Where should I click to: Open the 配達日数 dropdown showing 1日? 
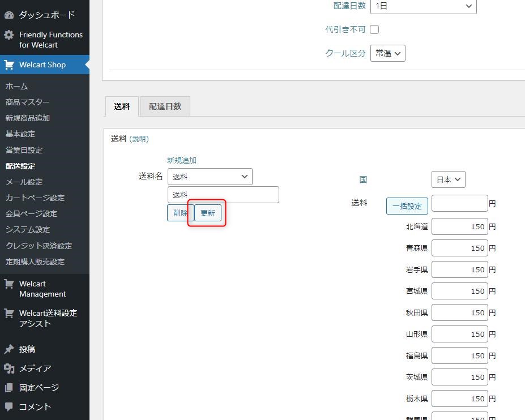[423, 6]
